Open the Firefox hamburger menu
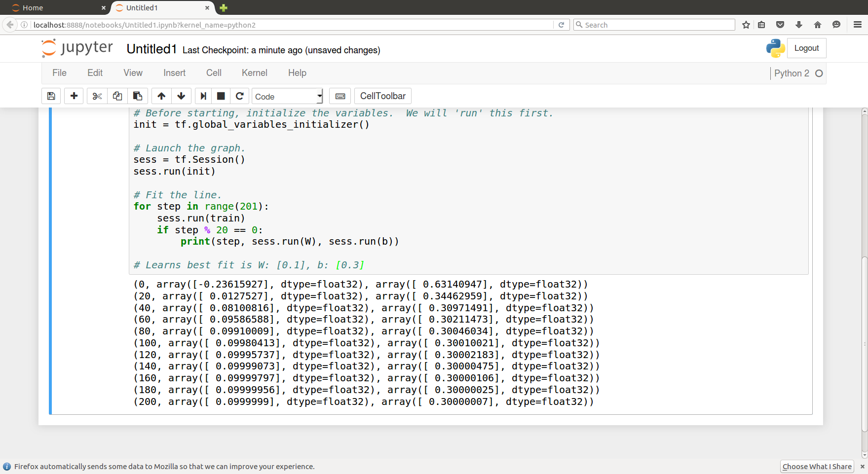The width and height of the screenshot is (868, 474). click(857, 25)
